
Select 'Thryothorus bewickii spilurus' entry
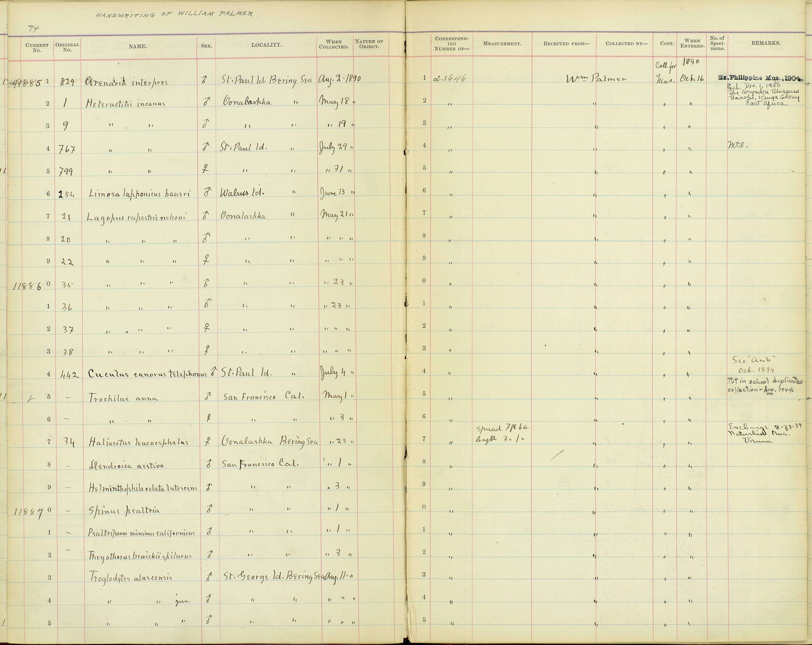coord(140,556)
